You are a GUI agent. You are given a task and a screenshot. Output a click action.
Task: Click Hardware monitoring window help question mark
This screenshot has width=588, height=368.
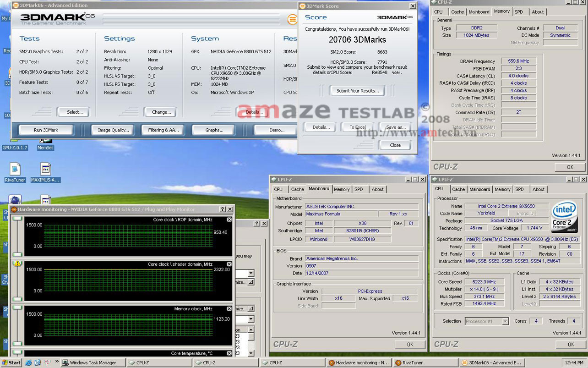[223, 209]
